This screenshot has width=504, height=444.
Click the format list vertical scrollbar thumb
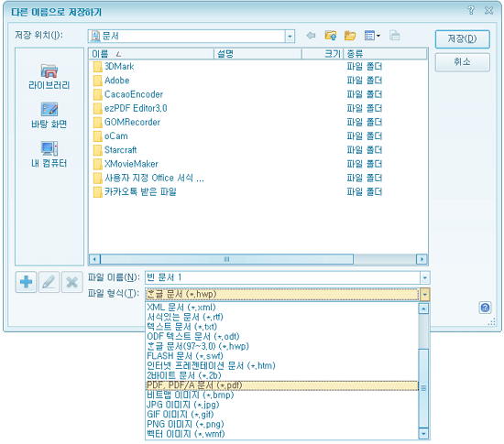(x=423, y=388)
